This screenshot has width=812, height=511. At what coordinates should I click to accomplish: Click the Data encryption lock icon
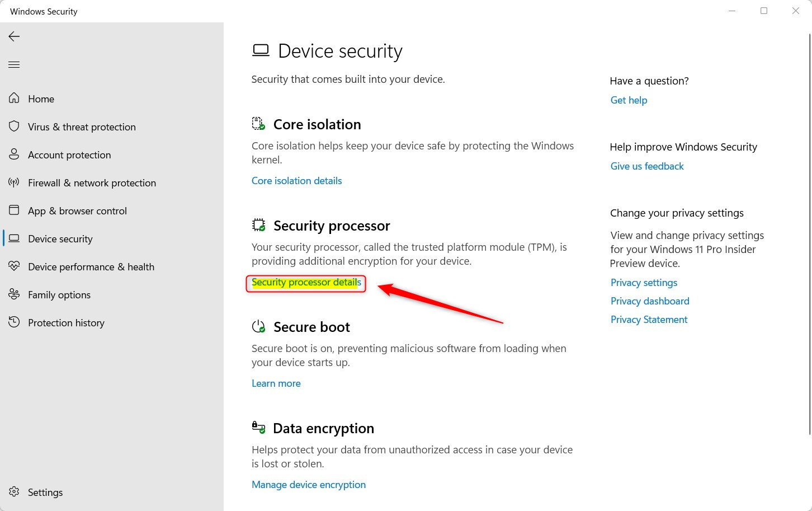click(x=258, y=427)
